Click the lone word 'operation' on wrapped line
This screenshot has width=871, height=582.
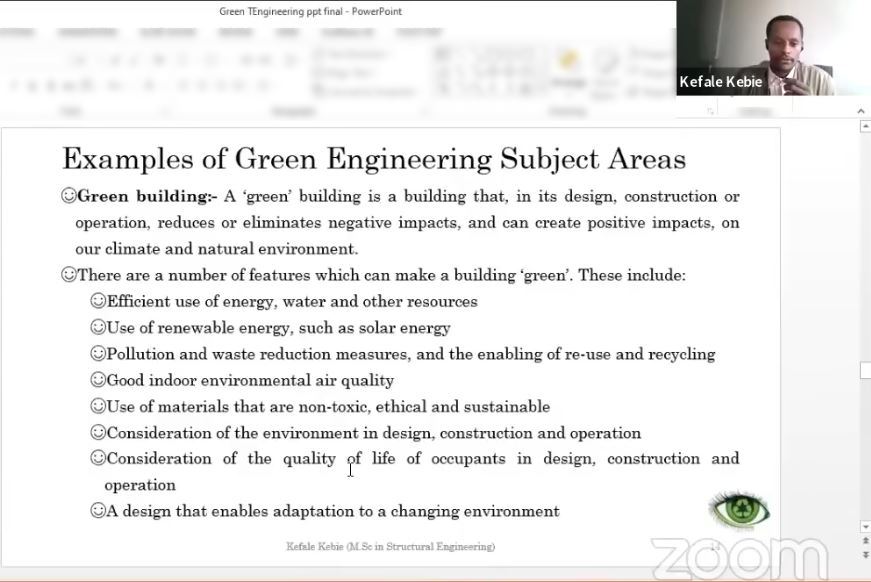click(x=140, y=485)
